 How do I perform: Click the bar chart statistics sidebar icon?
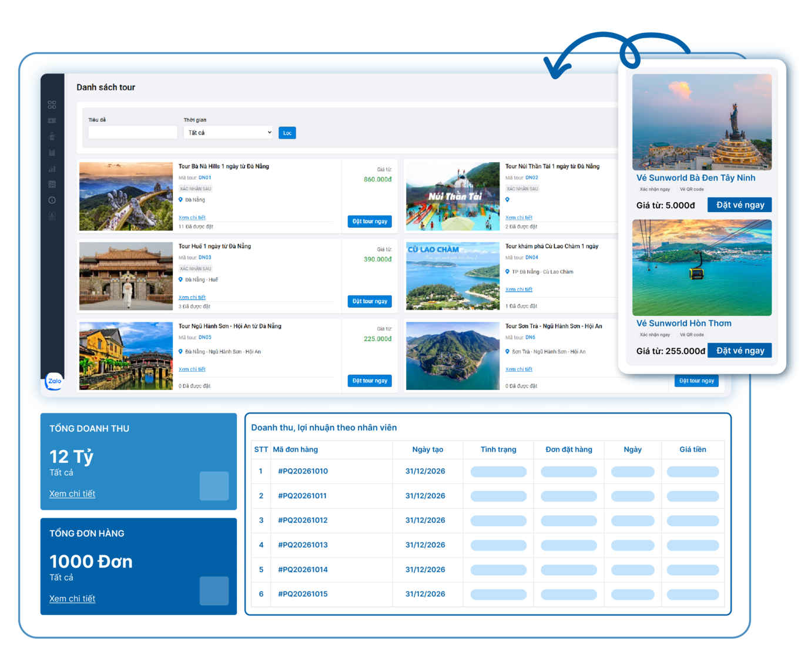click(52, 169)
